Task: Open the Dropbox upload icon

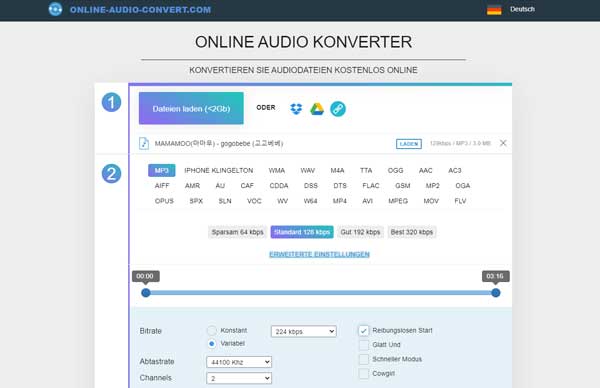Action: [296, 109]
